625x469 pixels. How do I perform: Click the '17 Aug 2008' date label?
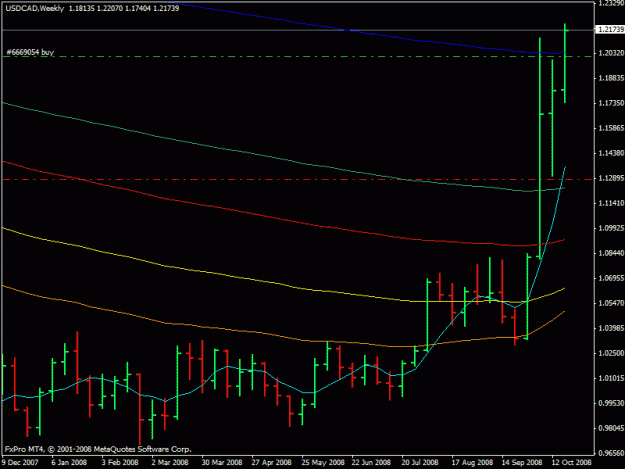[472, 463]
